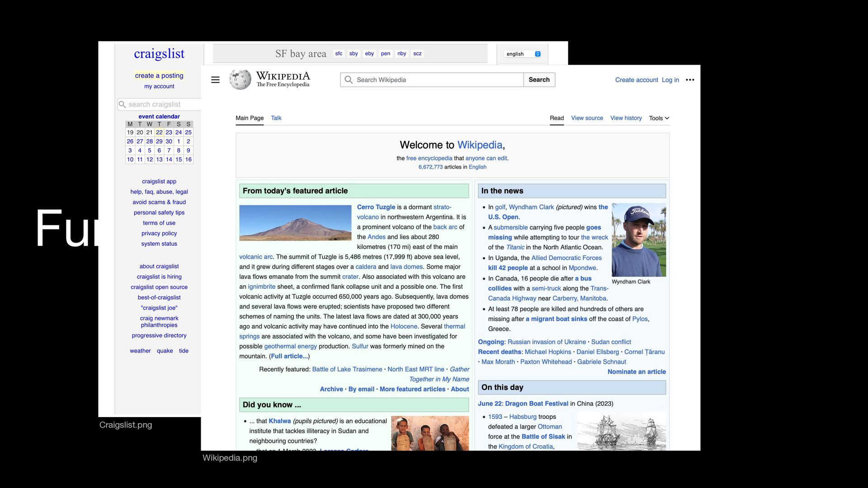Viewport: 868px width, 488px height.
Task: Click the Cerro Tuzgle volcano thumbnail
Action: click(295, 223)
